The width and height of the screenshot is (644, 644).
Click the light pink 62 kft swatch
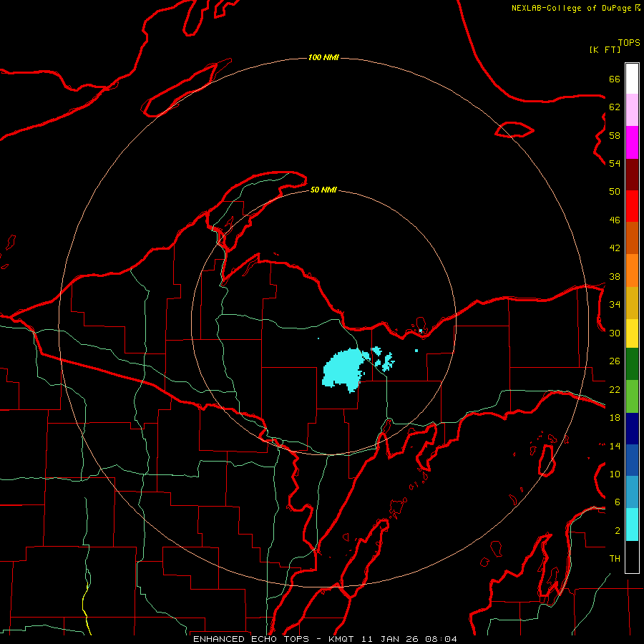[x=632, y=110]
